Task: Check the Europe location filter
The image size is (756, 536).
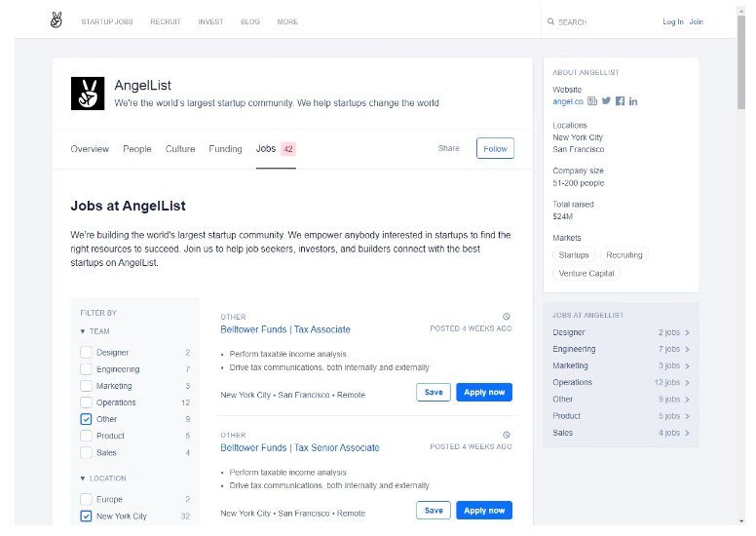Action: (x=86, y=499)
